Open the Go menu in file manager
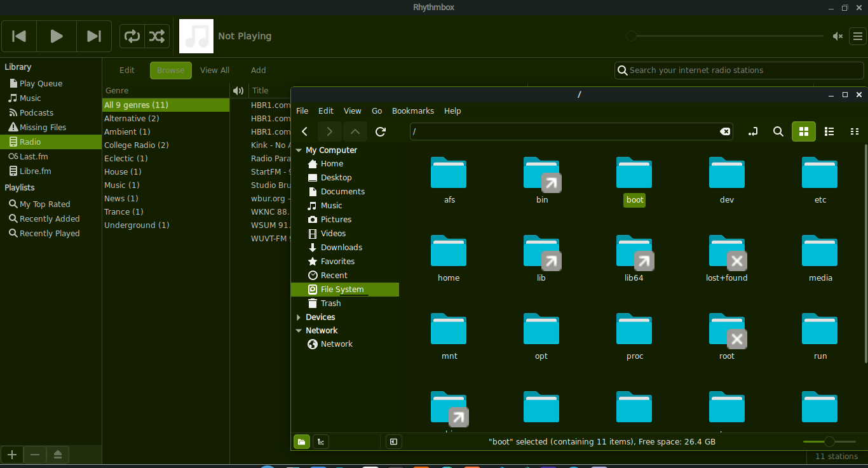This screenshot has height=468, width=868. 377,110
